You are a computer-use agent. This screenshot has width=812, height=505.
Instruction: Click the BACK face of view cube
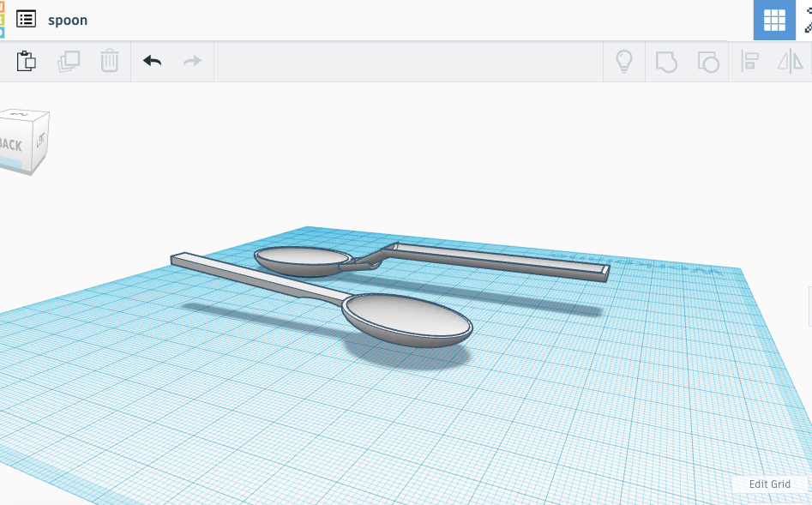click(x=11, y=144)
